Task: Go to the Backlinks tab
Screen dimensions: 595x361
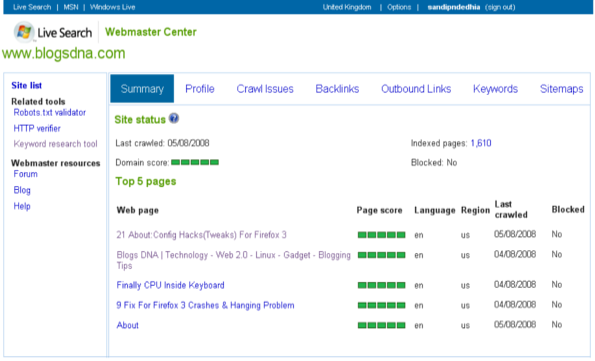Action: [337, 89]
